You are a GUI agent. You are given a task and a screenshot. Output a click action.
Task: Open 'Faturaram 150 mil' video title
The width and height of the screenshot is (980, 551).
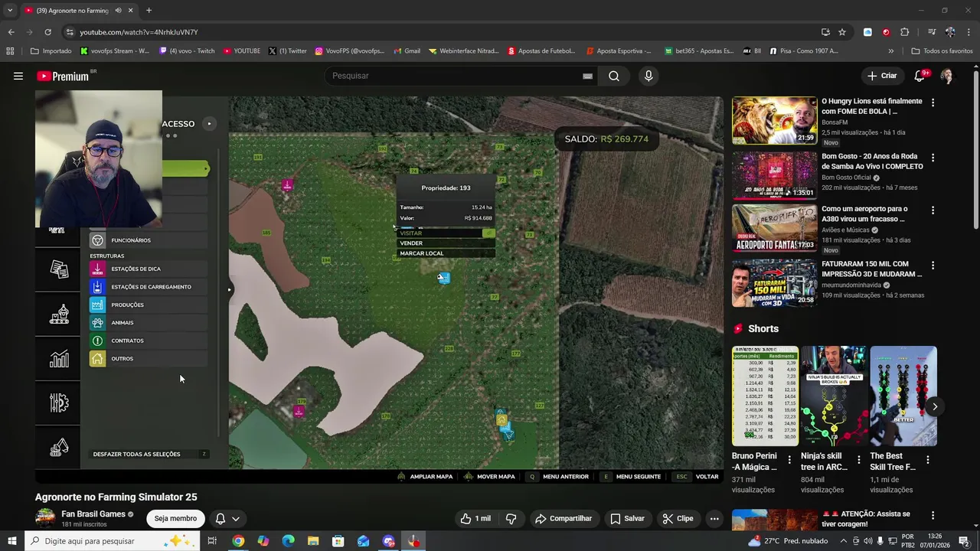(x=871, y=269)
